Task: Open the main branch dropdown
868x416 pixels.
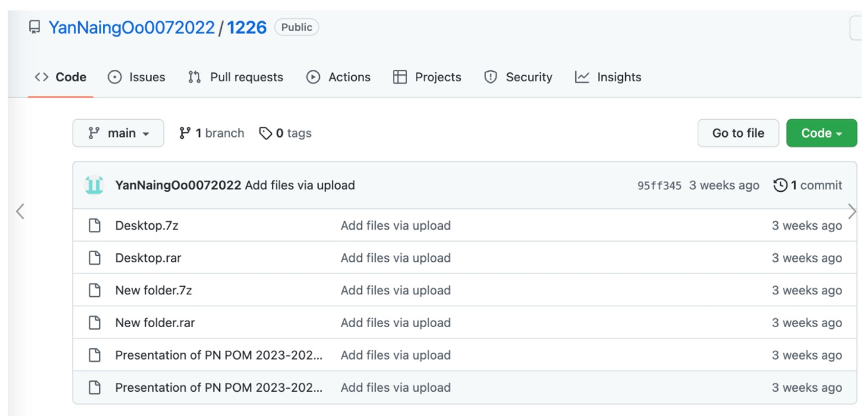Action: pyautogui.click(x=118, y=133)
